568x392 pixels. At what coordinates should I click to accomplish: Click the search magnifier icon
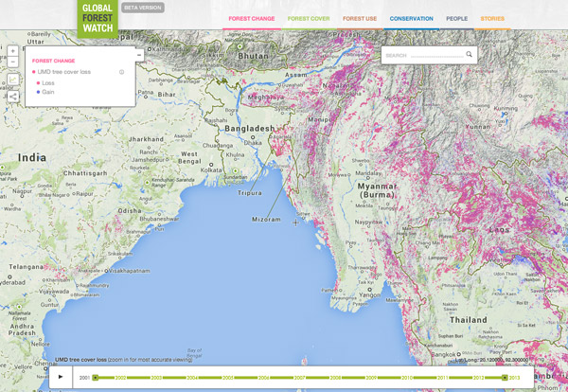point(469,55)
